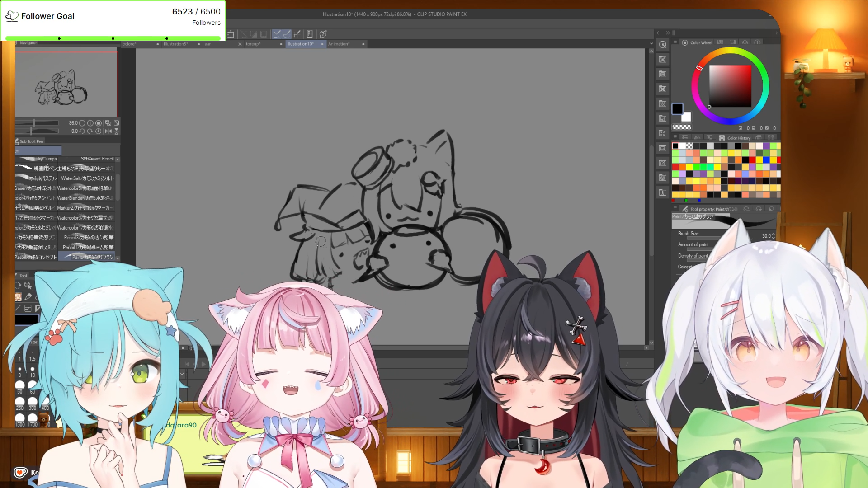Click Fit to Navigator icon

click(108, 123)
